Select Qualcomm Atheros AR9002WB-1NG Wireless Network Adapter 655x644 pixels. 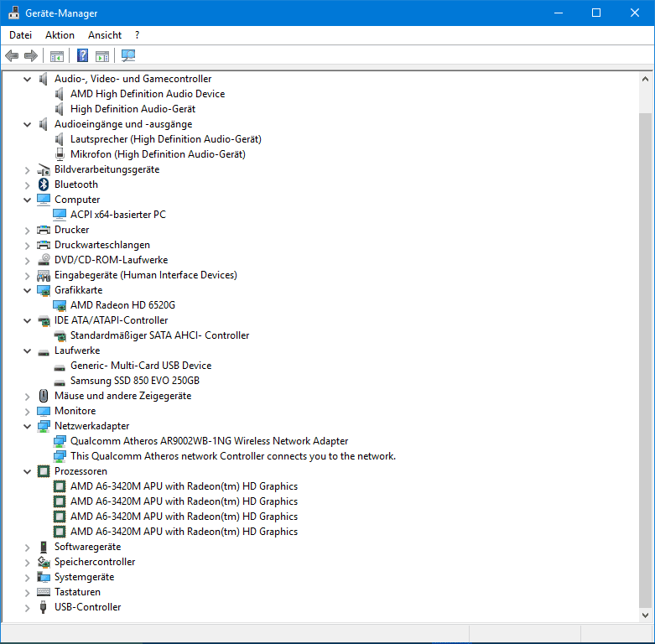coord(209,441)
